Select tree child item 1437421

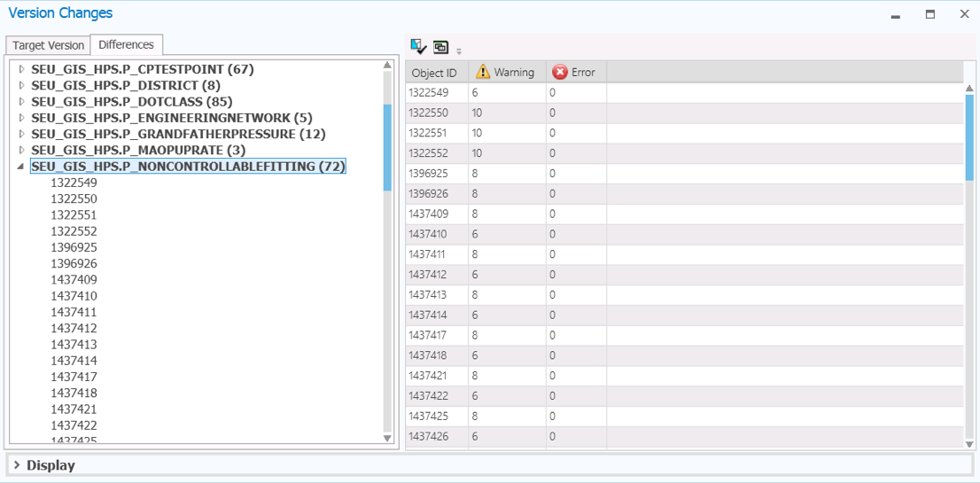(74, 410)
